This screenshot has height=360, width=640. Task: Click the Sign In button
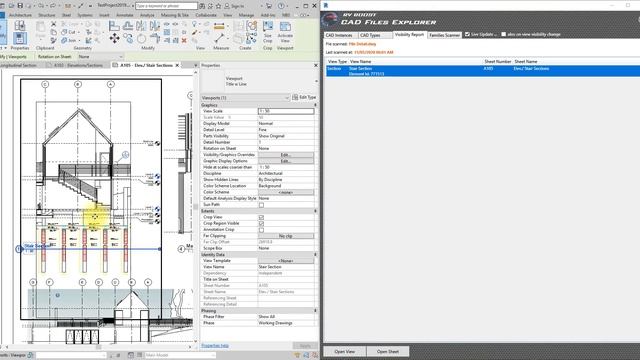click(x=234, y=6)
